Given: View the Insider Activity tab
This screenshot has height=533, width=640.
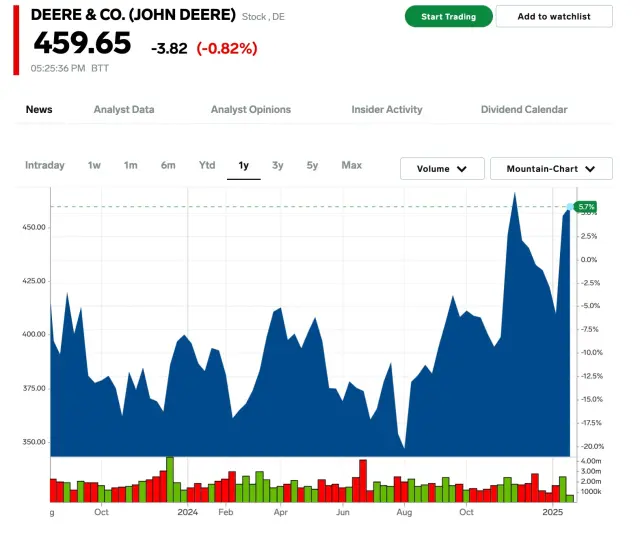Looking at the screenshot, I should 387,110.
